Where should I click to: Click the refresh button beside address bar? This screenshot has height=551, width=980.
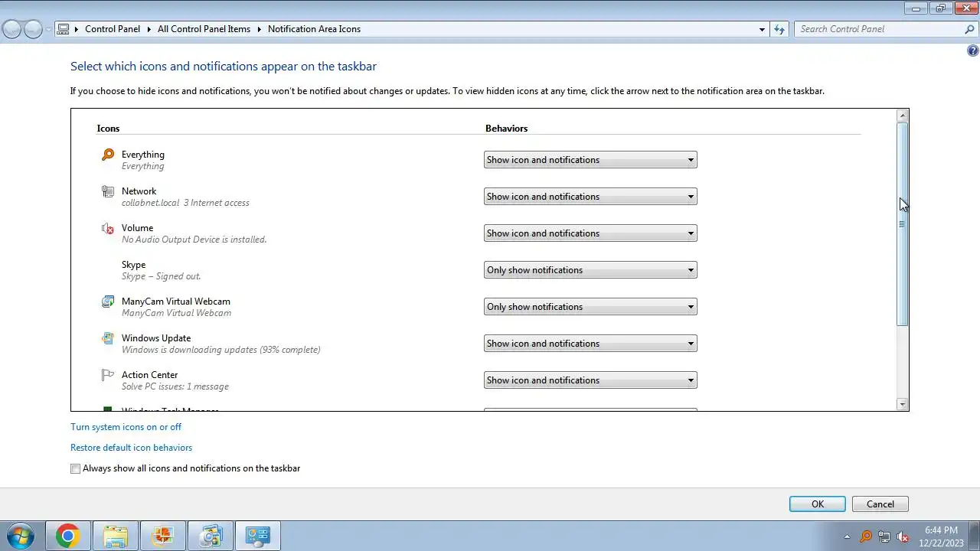(x=779, y=29)
